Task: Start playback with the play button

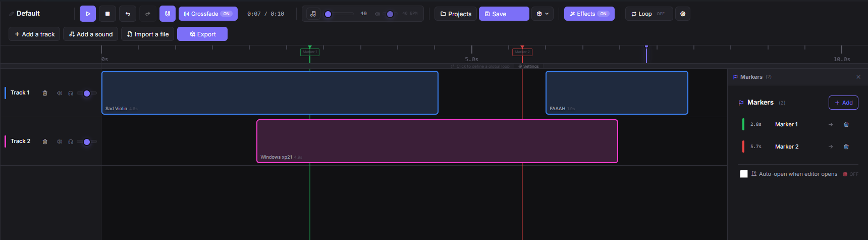Action: tap(88, 14)
